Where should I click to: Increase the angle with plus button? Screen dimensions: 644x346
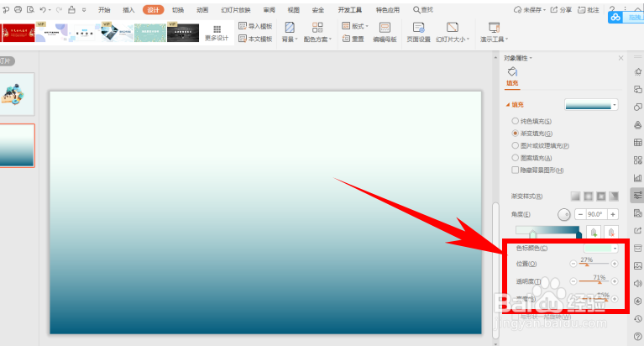pos(613,214)
